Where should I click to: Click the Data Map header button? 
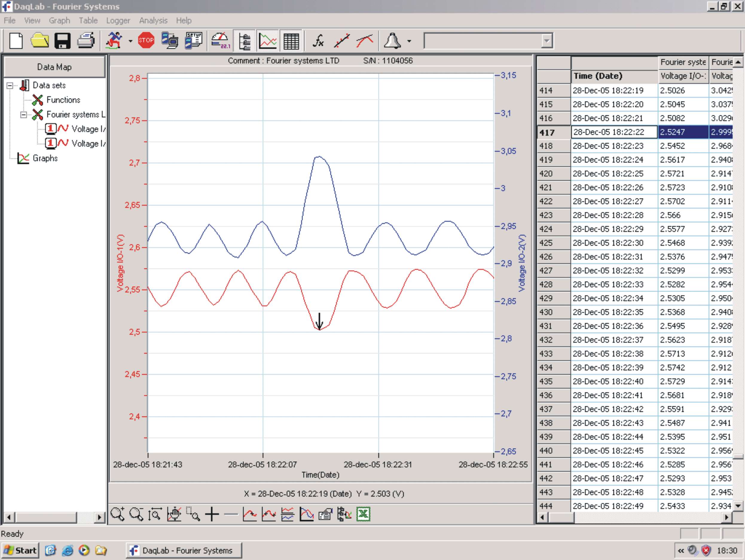point(54,67)
